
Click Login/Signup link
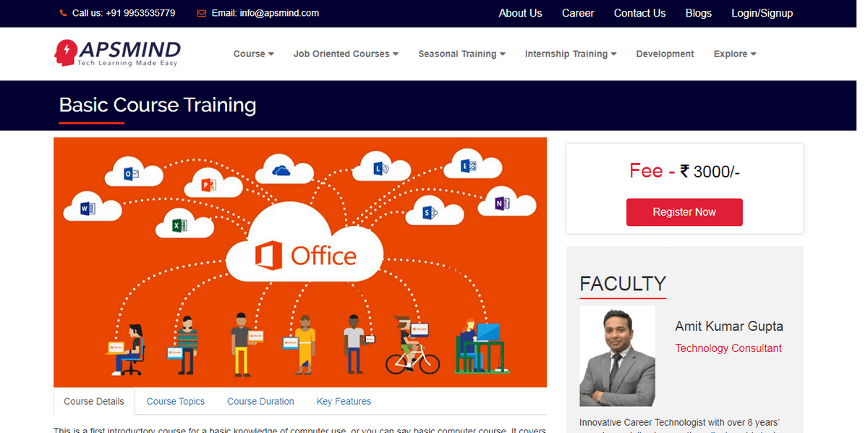click(762, 13)
